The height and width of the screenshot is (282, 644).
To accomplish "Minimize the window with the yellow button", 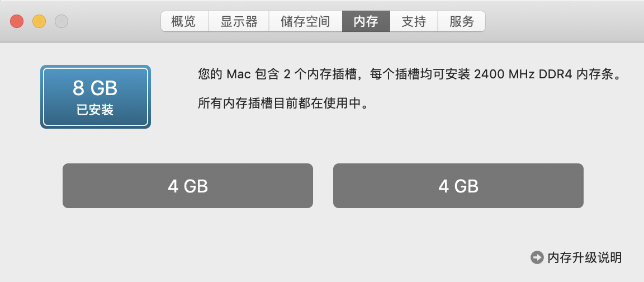I will (x=39, y=21).
